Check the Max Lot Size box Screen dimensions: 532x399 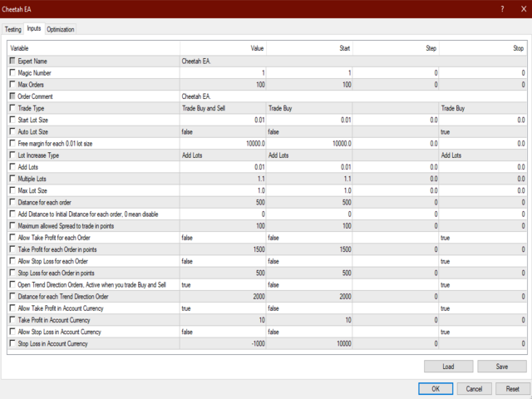pos(12,190)
